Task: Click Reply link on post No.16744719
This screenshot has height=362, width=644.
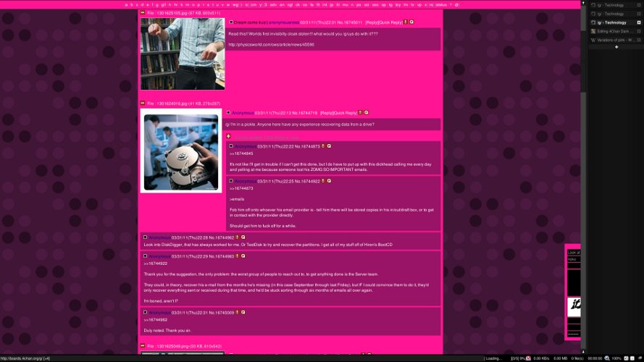Action: tap(326, 113)
